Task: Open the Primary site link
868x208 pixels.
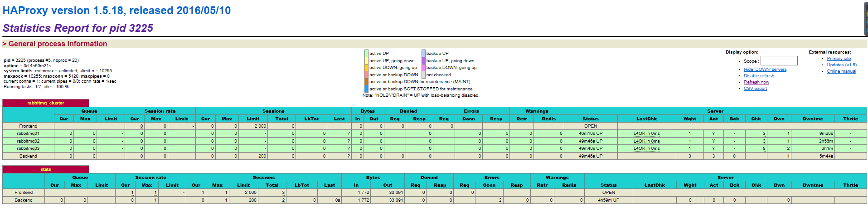Action: [x=839, y=59]
